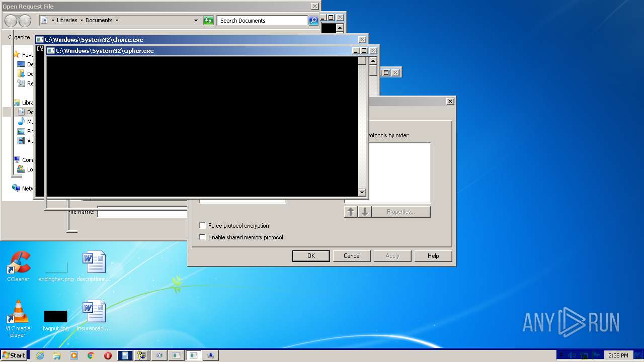The width and height of the screenshot is (644, 362).
Task: Open Windows Explorer from the taskbar
Action: click(x=57, y=355)
